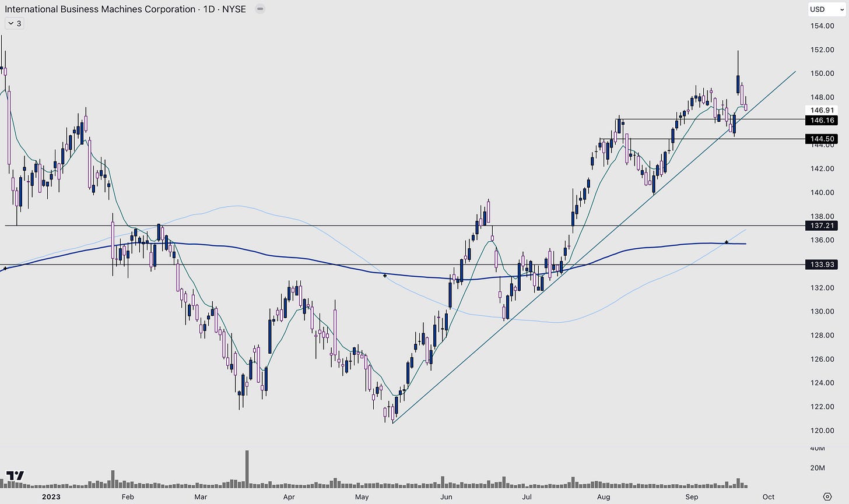Viewport: 849px width, 504px height.
Task: Click the TradingView logo
Action: tap(15, 475)
